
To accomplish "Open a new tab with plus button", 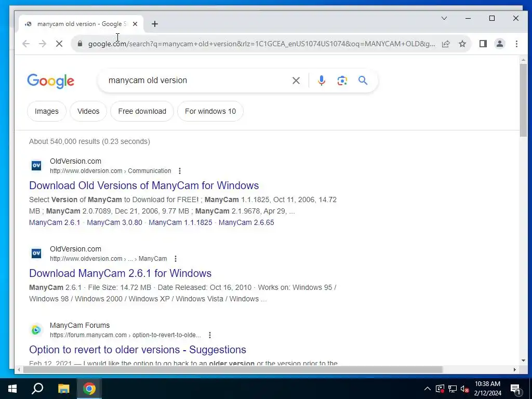I will click(155, 24).
